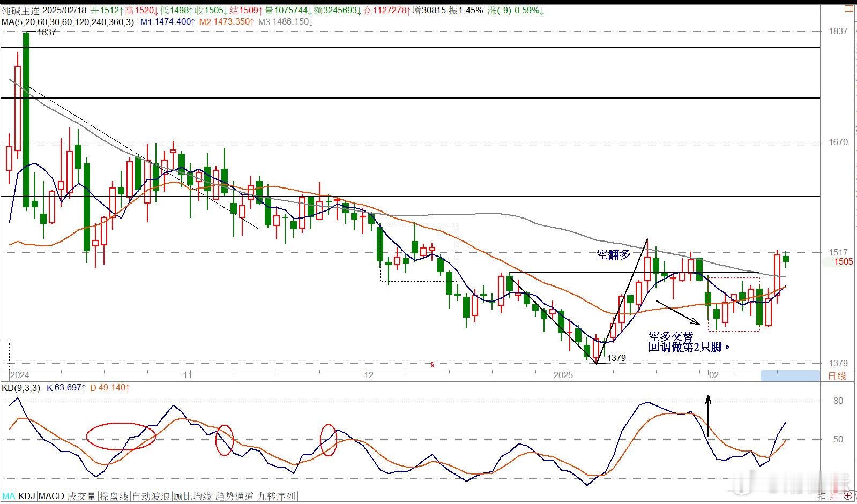Click the 02 month axis label
The width and height of the screenshot is (857, 504).
pyautogui.click(x=713, y=375)
